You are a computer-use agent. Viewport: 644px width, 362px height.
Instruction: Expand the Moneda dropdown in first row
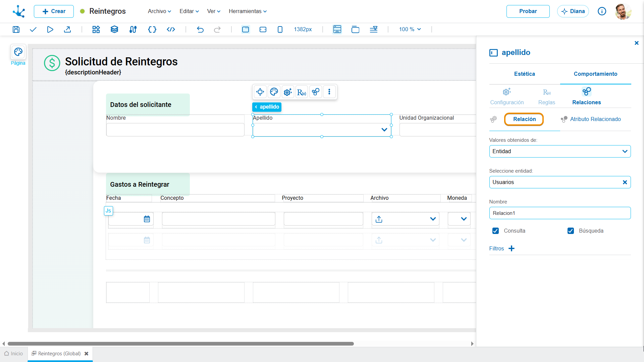point(464,219)
